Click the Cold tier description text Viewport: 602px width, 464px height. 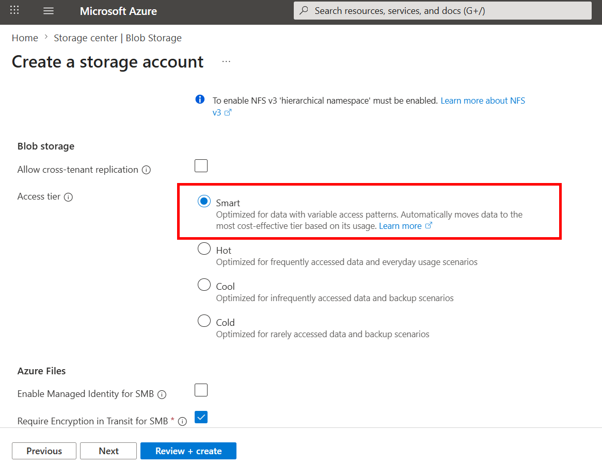click(x=322, y=334)
